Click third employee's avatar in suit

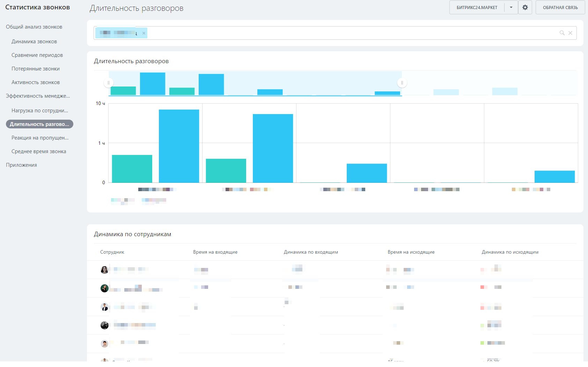pyautogui.click(x=104, y=307)
